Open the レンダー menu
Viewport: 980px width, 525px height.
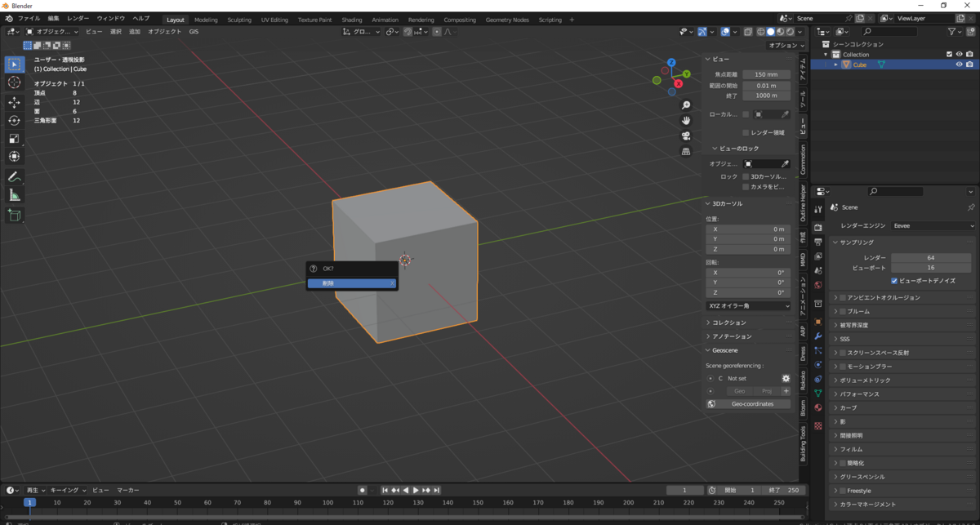78,18
